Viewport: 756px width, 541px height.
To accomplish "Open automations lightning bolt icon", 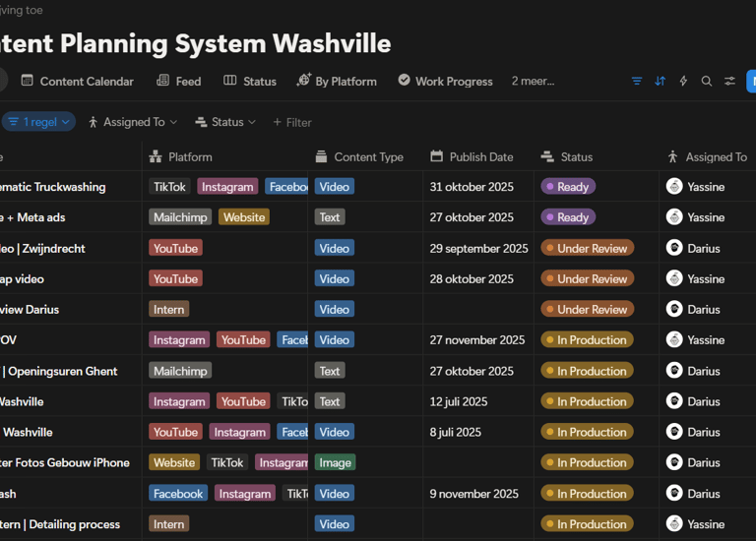I will pyautogui.click(x=683, y=81).
